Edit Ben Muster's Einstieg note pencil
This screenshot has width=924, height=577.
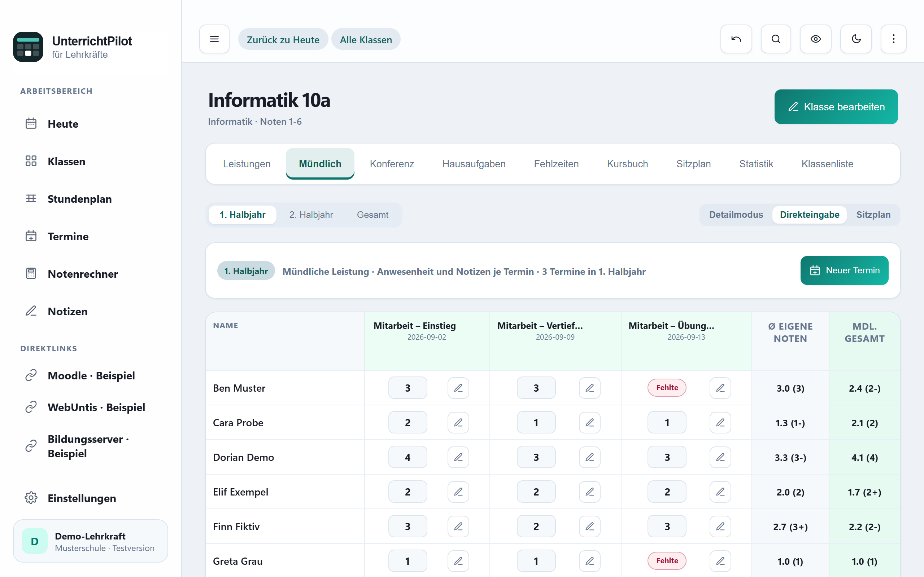coord(458,388)
